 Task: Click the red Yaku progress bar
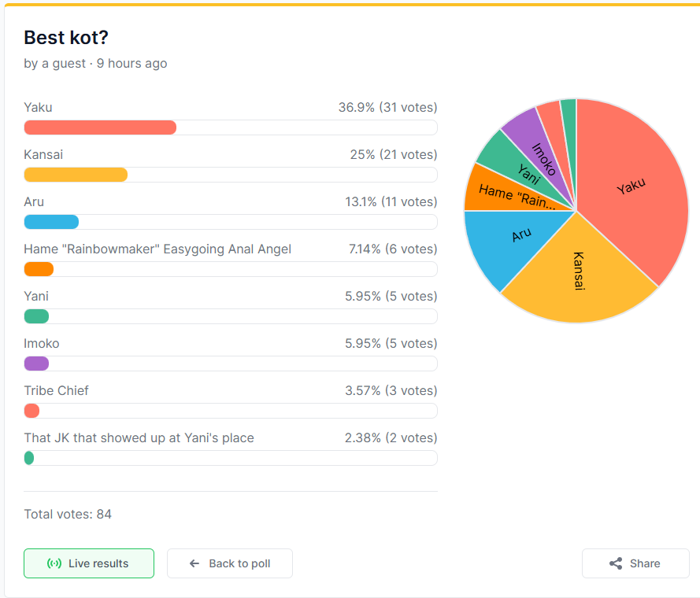tap(100, 127)
